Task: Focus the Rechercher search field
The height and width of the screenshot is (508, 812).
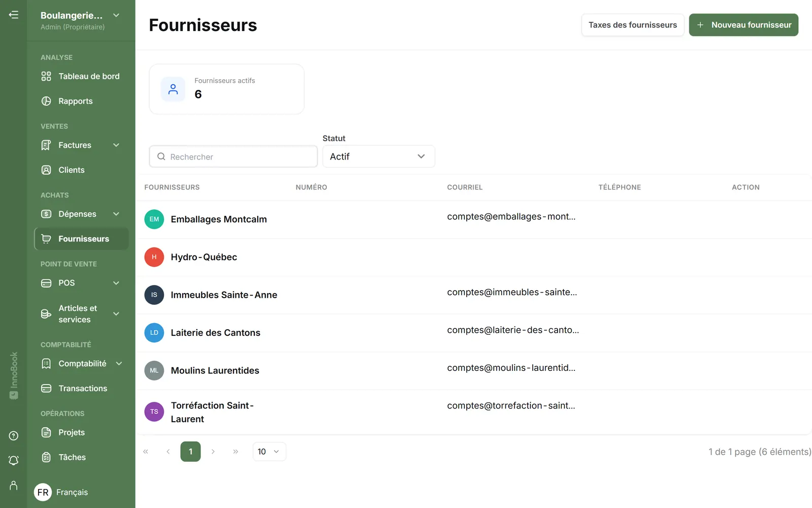Action: [x=233, y=156]
